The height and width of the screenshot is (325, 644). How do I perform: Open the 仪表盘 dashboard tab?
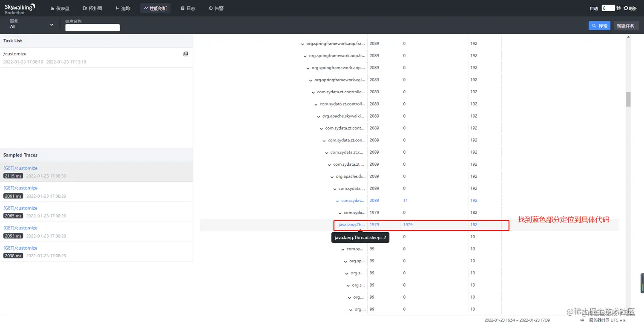(x=60, y=8)
